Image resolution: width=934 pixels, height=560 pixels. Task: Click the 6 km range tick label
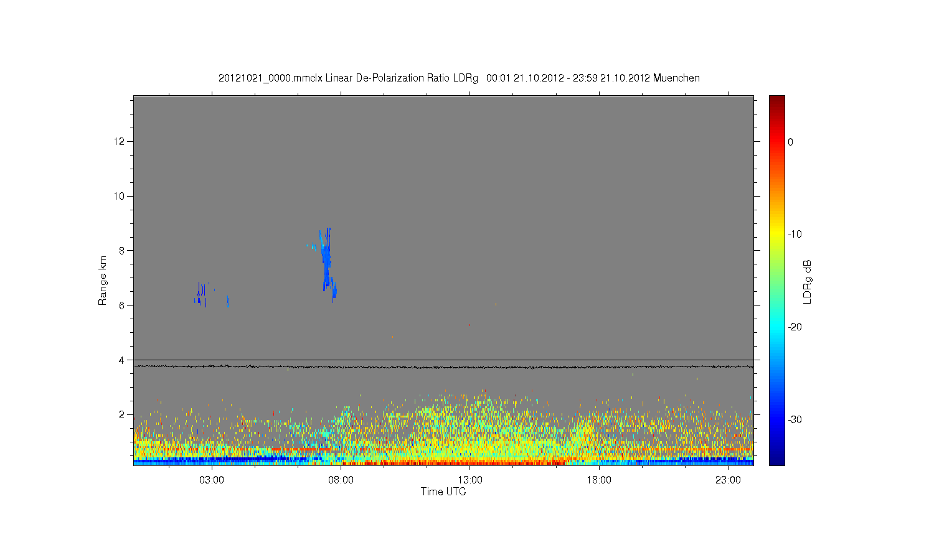(123, 306)
